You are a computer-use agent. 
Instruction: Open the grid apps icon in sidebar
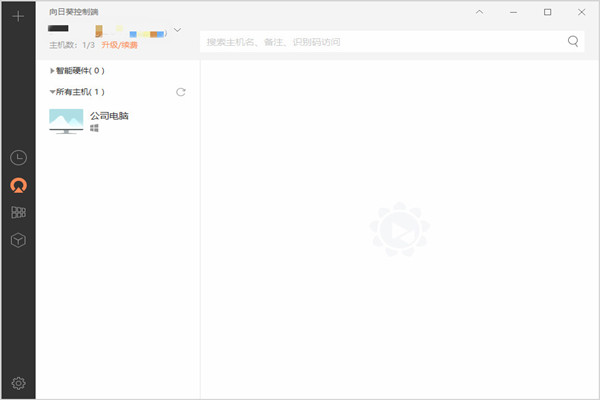point(17,212)
